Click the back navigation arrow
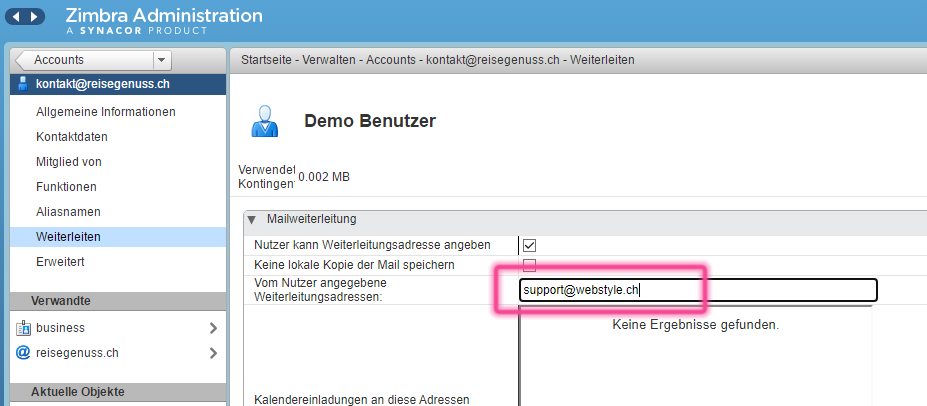Screen dimensions: 927x406 point(18,18)
